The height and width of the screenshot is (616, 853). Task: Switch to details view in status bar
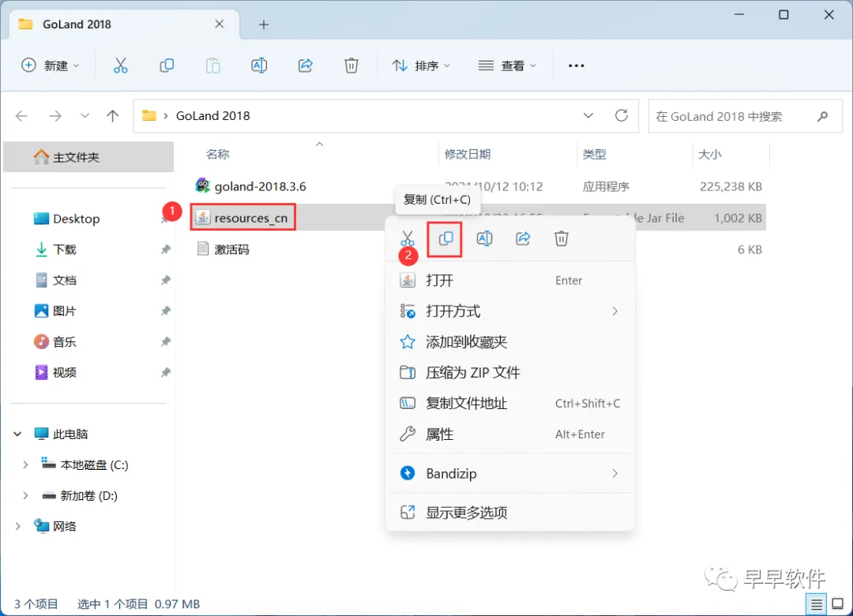point(816,604)
